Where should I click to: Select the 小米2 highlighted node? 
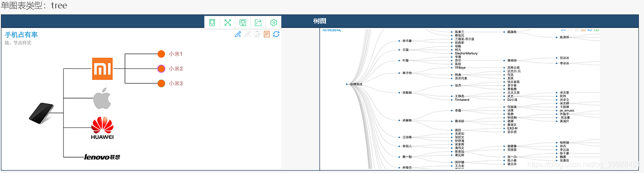tap(161, 69)
